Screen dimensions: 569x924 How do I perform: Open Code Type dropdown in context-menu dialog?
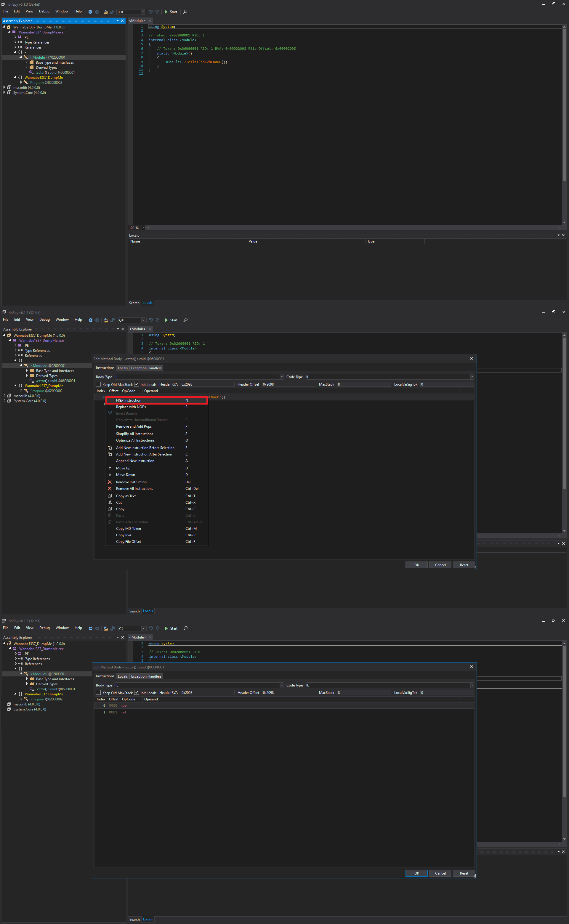tap(472, 377)
